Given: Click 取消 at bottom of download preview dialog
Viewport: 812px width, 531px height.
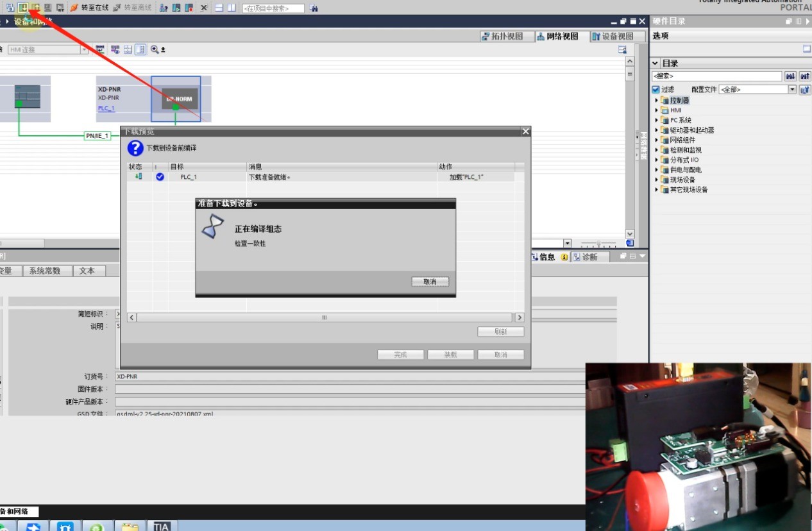Looking at the screenshot, I should [x=501, y=355].
